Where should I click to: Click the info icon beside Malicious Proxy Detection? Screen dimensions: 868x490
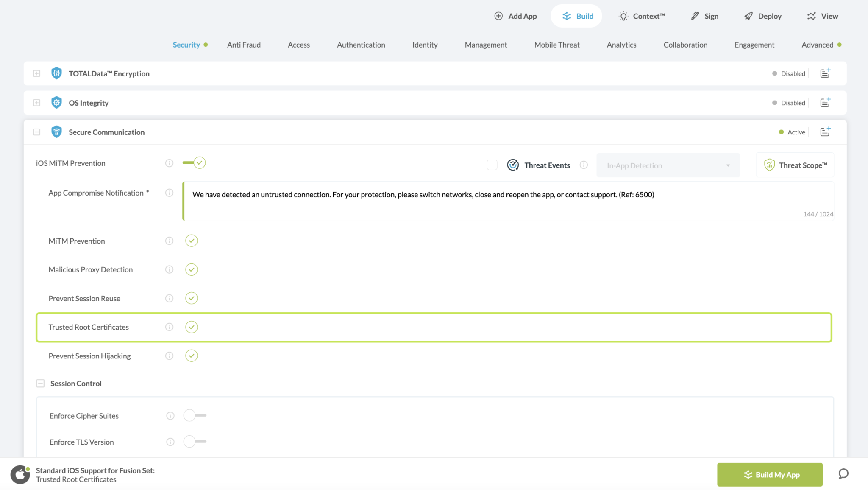[169, 269]
